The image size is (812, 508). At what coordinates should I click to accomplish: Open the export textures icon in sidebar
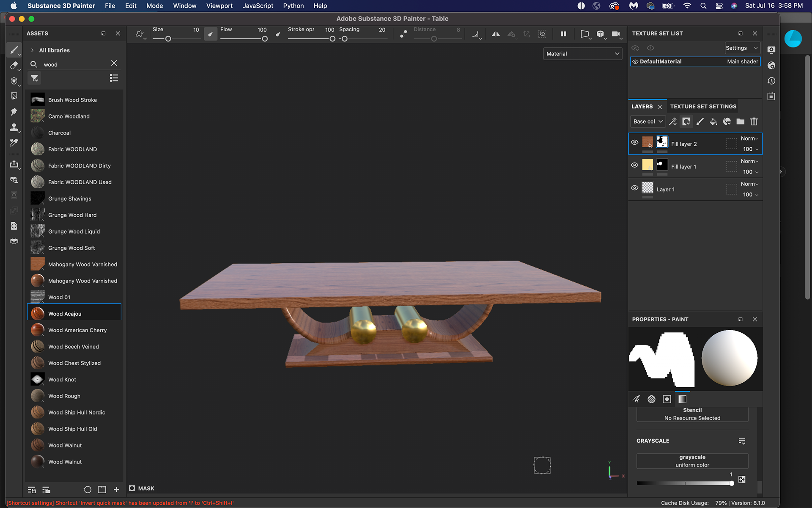pyautogui.click(x=14, y=164)
